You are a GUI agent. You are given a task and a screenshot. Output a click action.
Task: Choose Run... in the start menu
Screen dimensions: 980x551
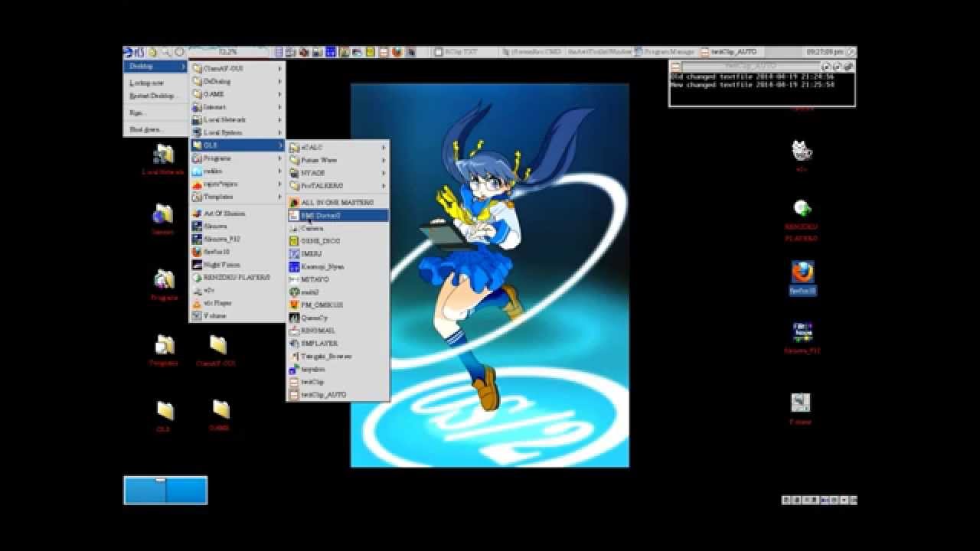tap(155, 112)
